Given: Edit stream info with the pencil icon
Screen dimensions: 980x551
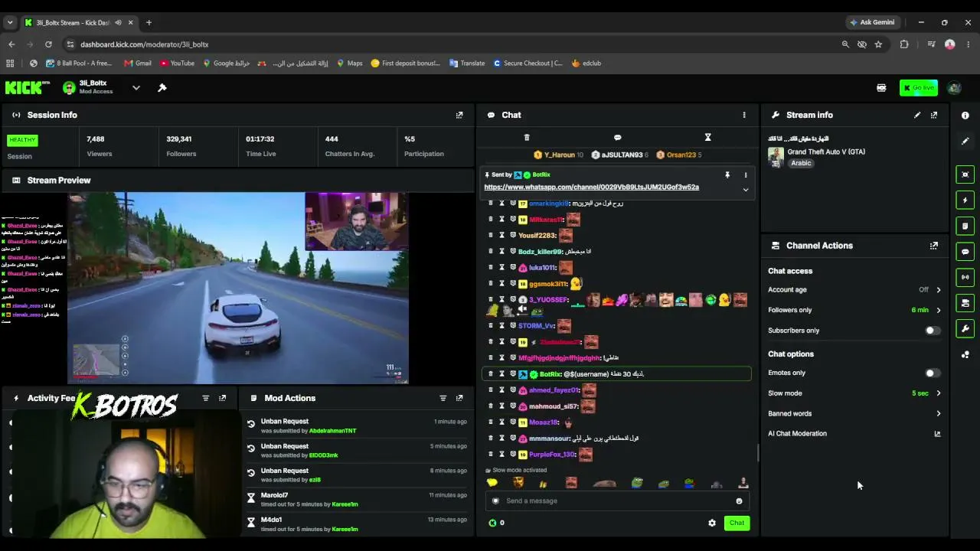Looking at the screenshot, I should (x=917, y=115).
